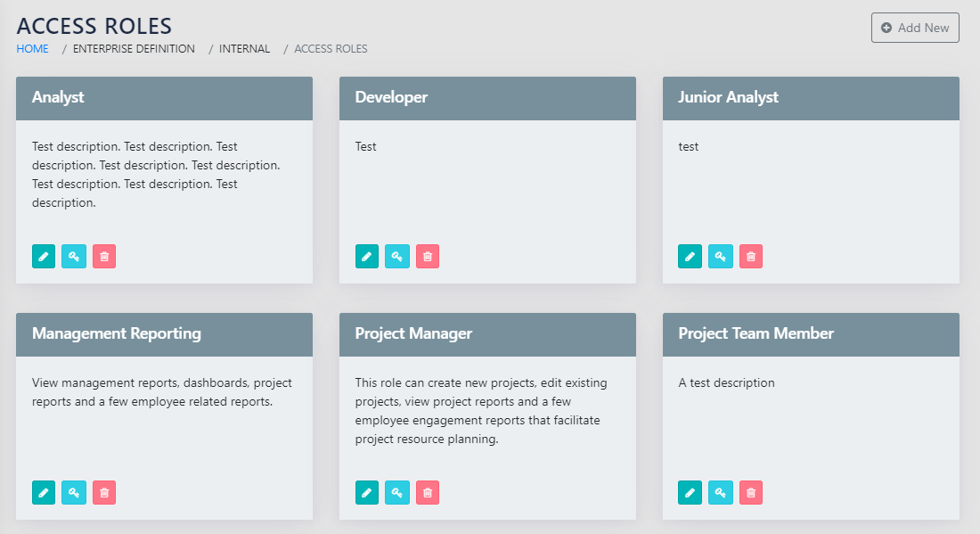
Task: Open permissions key icon for Analyst role
Action: [74, 257]
